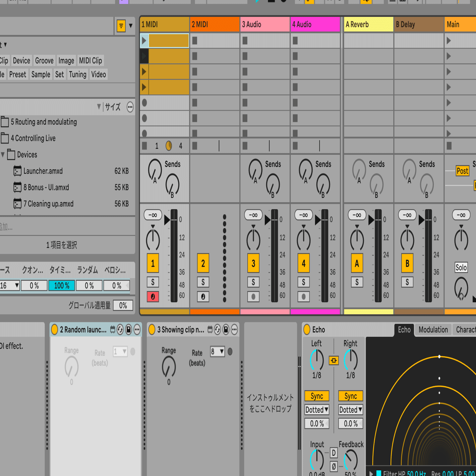
Task: Solo the A Reverb return track
Action: (x=357, y=282)
